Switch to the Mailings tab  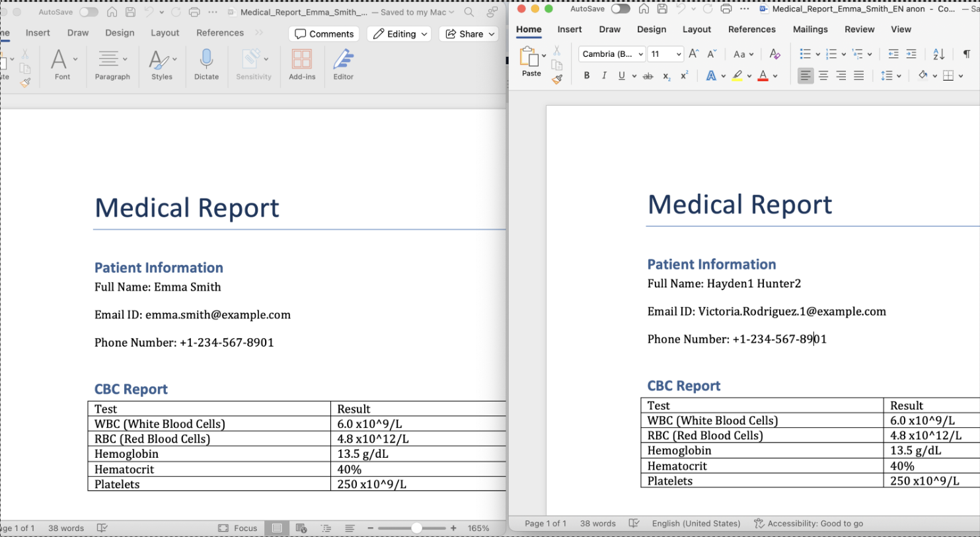(x=810, y=30)
